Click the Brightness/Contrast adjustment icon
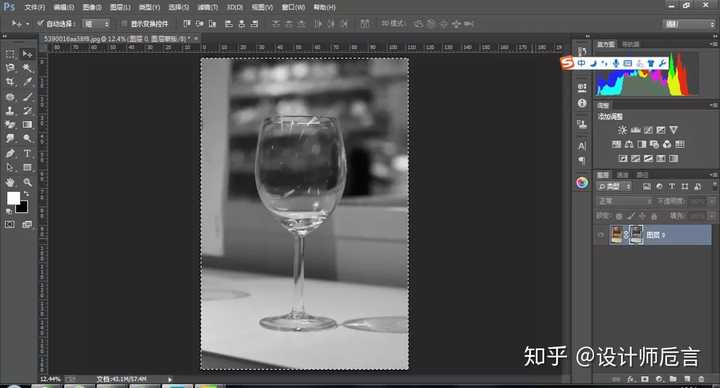The image size is (720, 388). 622,130
